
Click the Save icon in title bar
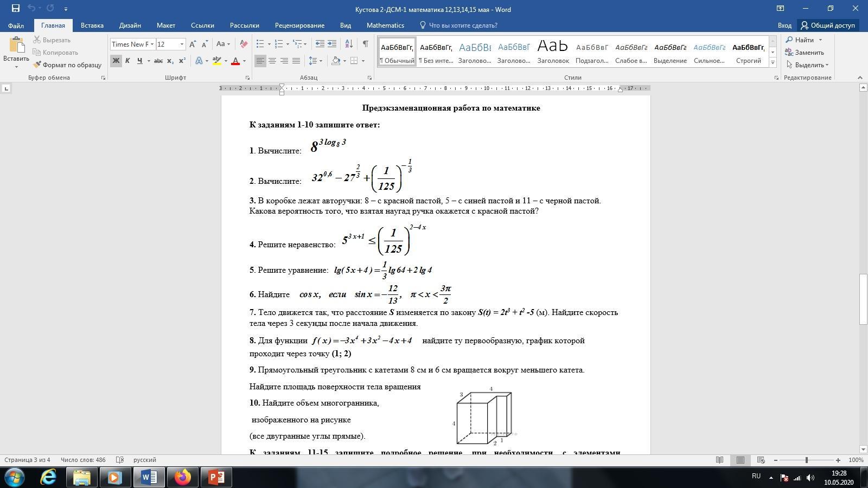[15, 9]
